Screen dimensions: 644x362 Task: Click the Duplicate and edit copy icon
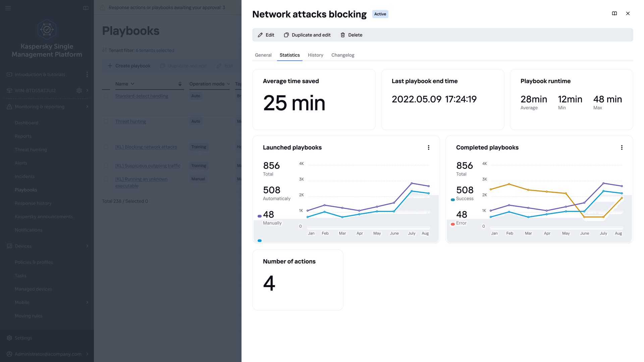(286, 35)
